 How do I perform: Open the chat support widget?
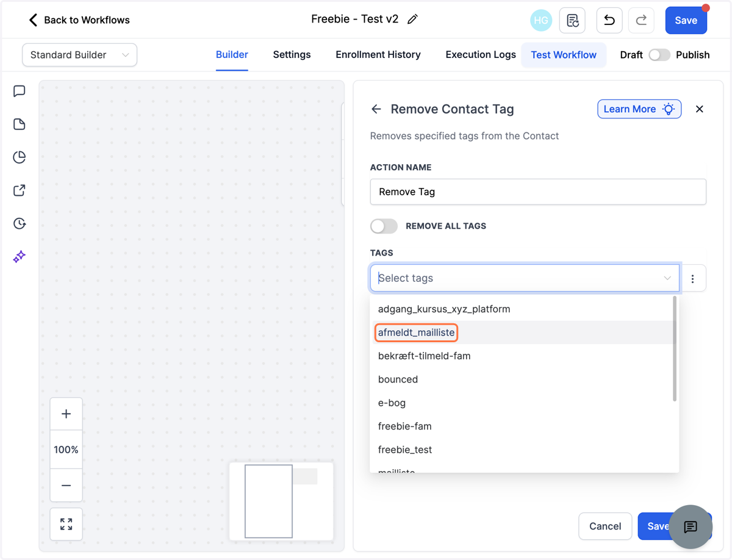pos(691,527)
